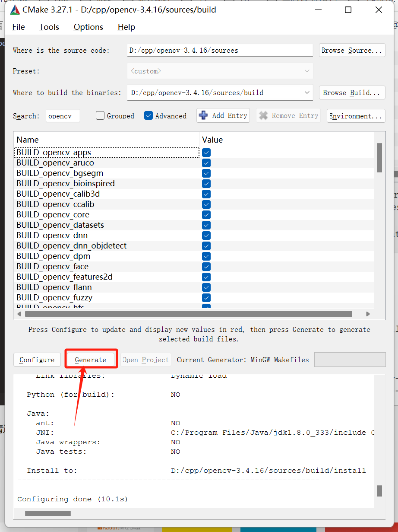
Task: Uncheck the BUILD_opencv_bioinspired checkbox
Action: (x=206, y=184)
